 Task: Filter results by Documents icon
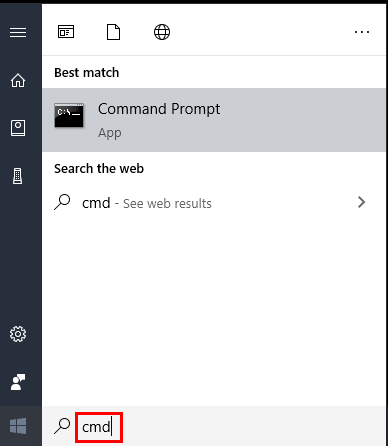coord(113,32)
